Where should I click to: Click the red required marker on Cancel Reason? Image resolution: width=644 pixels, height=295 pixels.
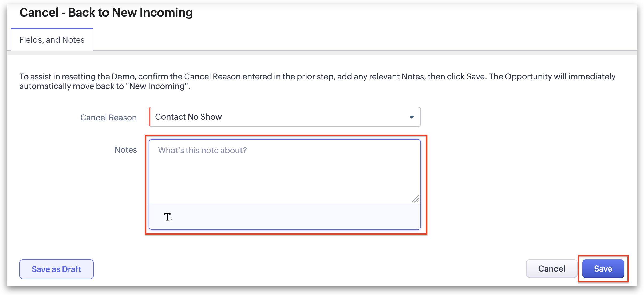[x=149, y=117]
